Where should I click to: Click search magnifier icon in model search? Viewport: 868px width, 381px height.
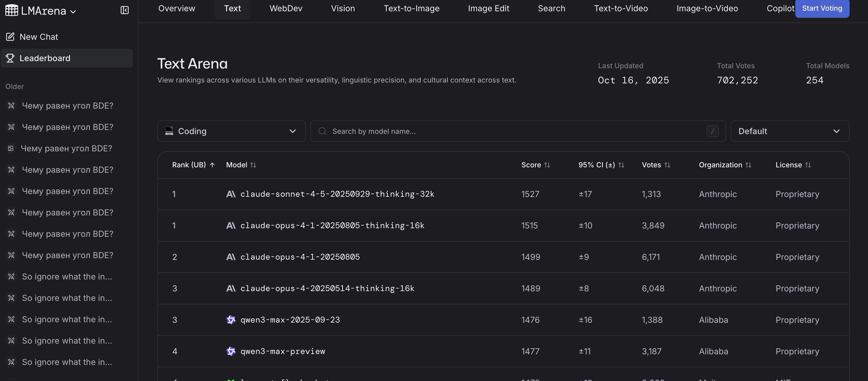[x=322, y=131]
